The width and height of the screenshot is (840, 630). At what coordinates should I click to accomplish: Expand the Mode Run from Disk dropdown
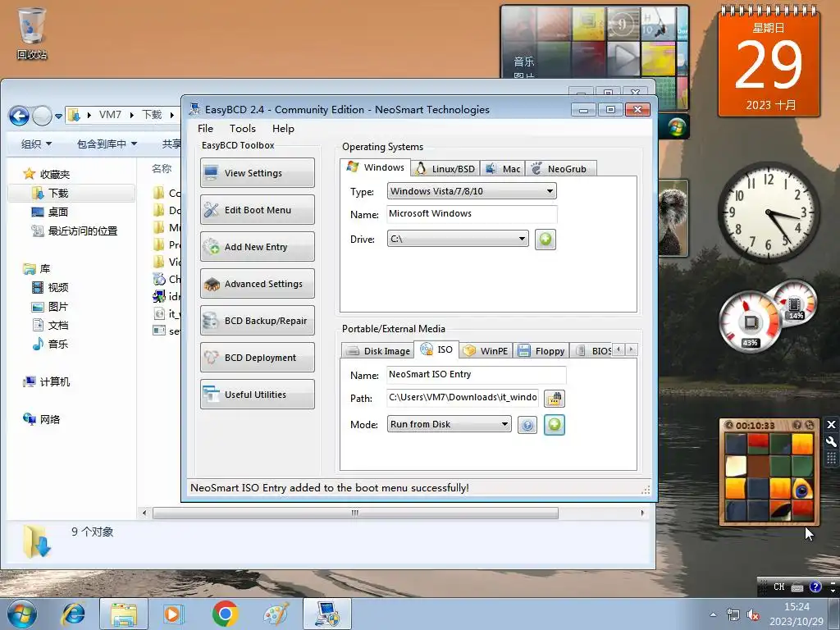[449, 424]
